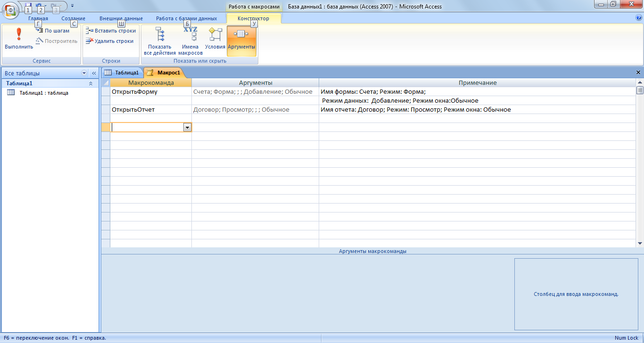Open Работа с базами данных tab
644x343 pixels.
click(x=187, y=18)
